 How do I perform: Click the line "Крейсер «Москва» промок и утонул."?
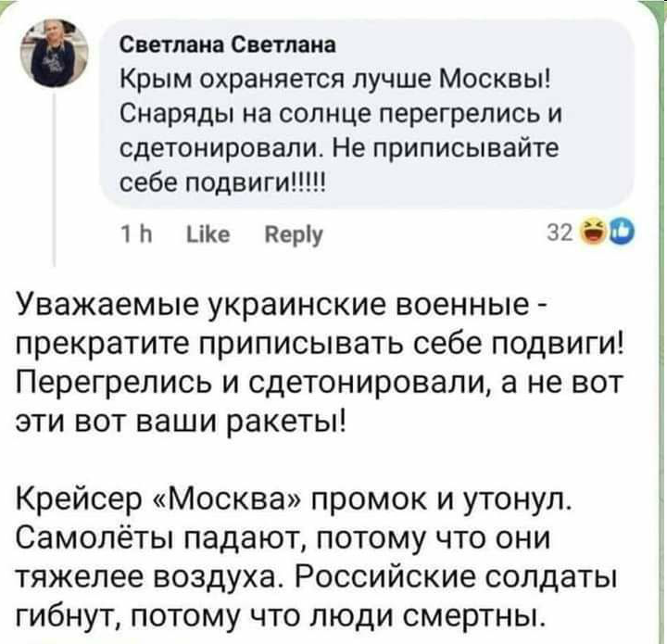pyautogui.click(x=295, y=502)
